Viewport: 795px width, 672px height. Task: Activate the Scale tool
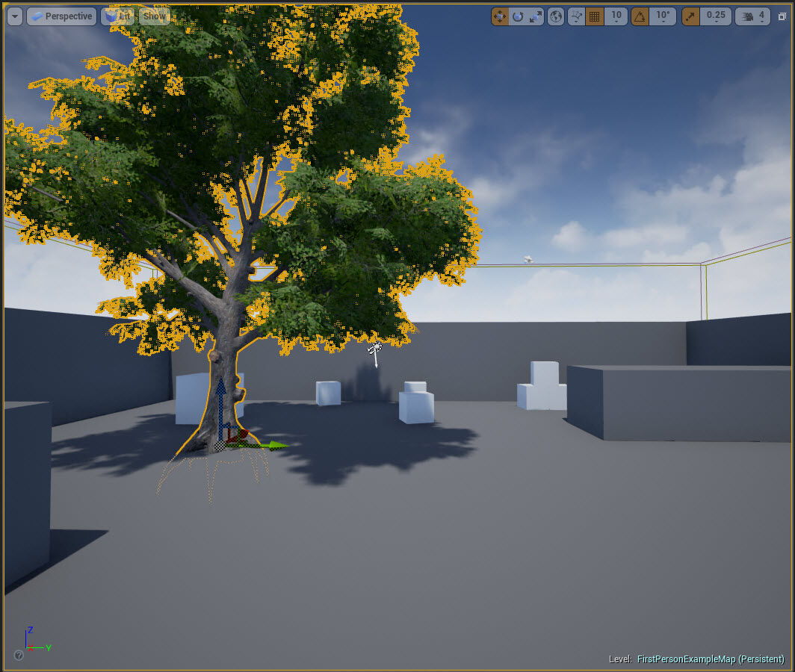(536, 16)
